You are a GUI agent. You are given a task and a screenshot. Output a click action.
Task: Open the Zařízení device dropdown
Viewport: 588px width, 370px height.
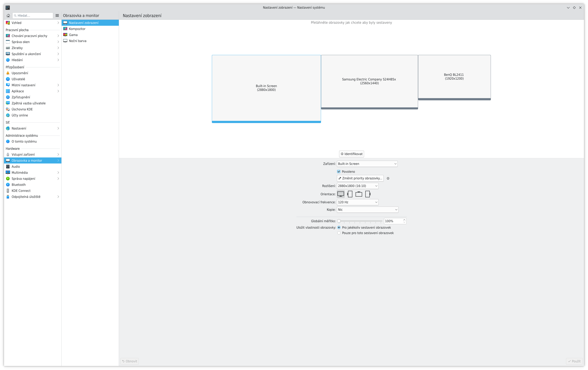(367, 164)
